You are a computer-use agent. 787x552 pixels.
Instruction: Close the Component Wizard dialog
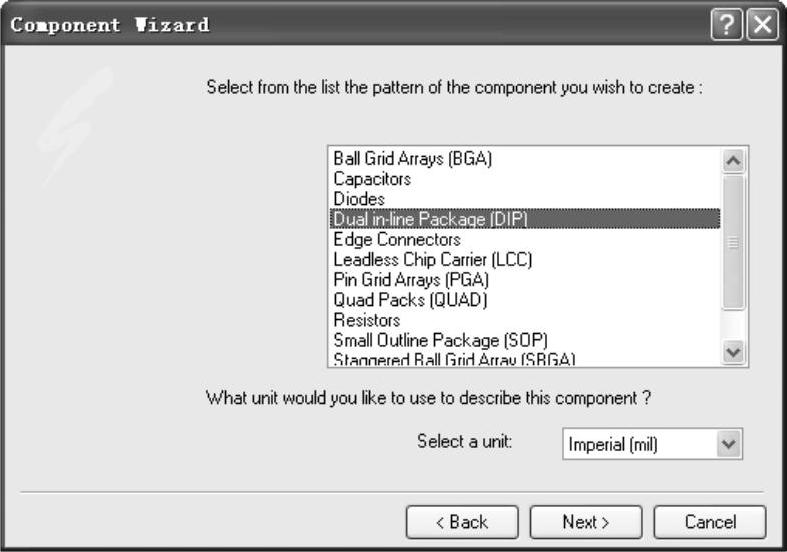click(x=762, y=26)
